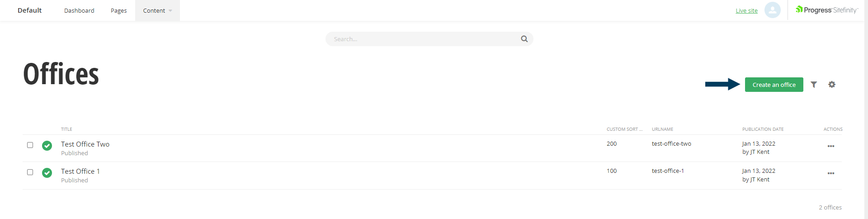
Task: Click published status icon of Test Office Two
Action: click(47, 146)
